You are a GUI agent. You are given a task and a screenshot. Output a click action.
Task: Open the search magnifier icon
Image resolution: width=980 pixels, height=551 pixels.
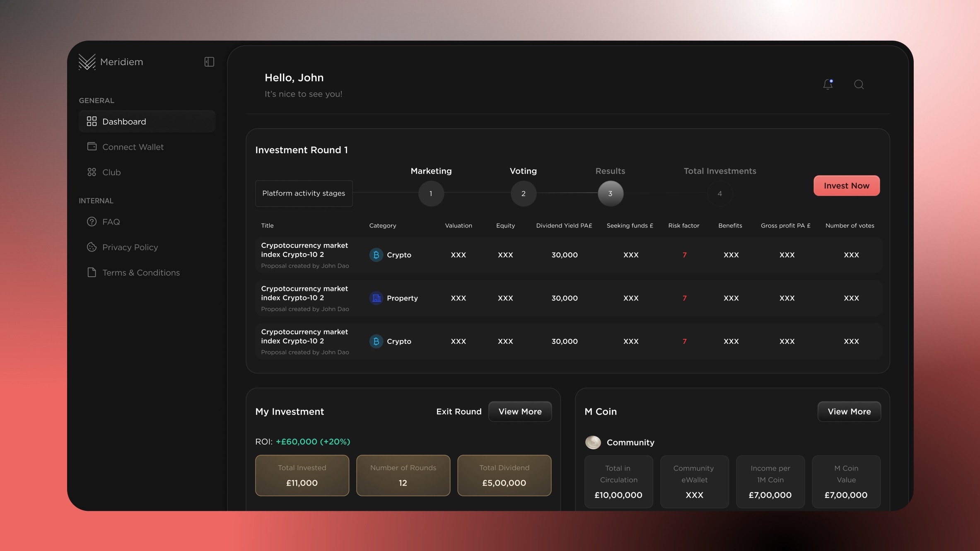859,84
